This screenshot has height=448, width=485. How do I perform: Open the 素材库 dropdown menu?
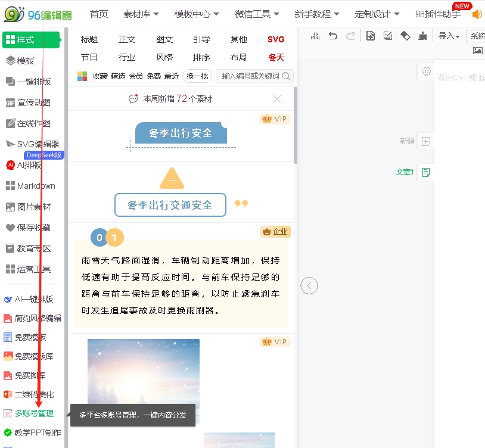pos(141,14)
